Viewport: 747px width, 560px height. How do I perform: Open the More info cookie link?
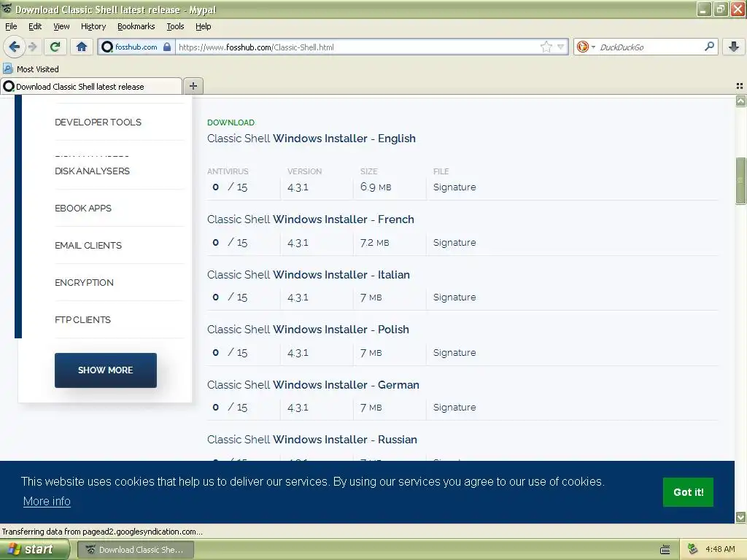pos(47,502)
